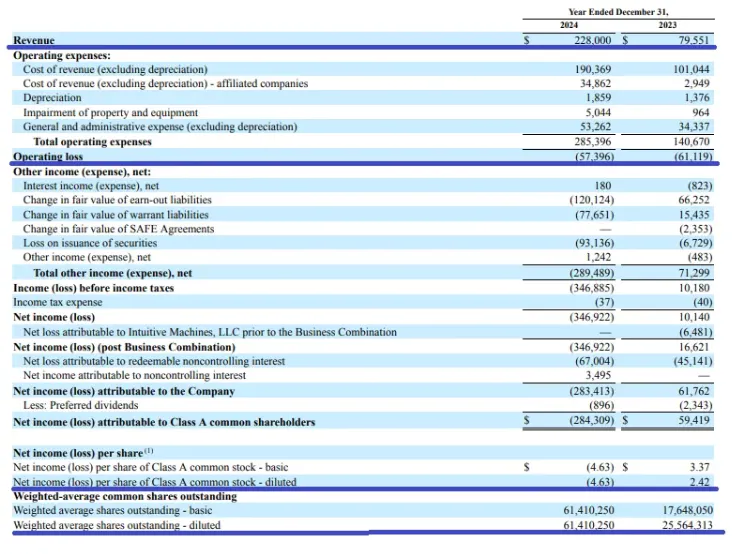Click Impairment of property and equipment label
733x554 pixels.
coord(110,112)
